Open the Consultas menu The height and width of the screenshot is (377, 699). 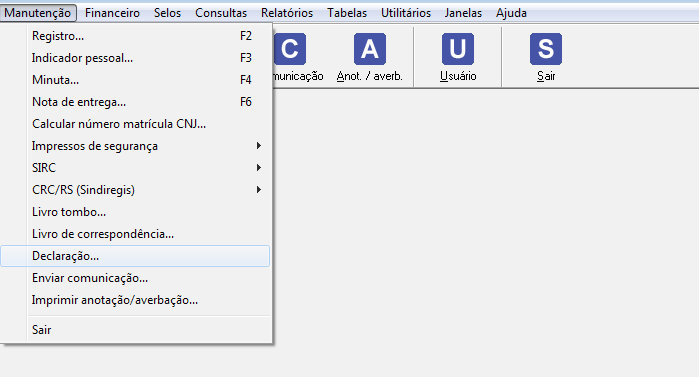click(221, 13)
